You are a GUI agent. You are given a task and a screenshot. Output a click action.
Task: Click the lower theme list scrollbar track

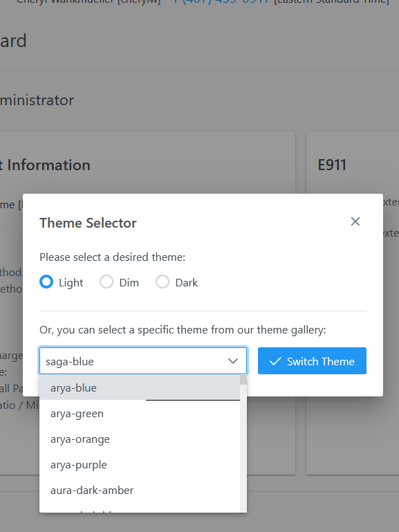point(243,475)
